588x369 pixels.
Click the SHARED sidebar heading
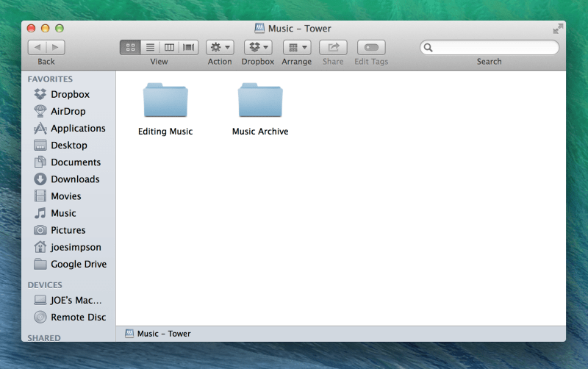[44, 338]
